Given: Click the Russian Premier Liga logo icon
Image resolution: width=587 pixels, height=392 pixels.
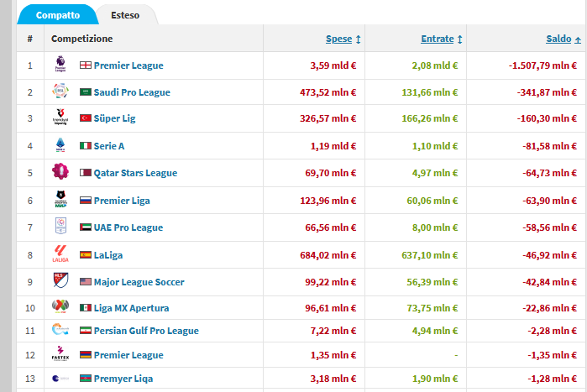Looking at the screenshot, I should coord(60,200).
